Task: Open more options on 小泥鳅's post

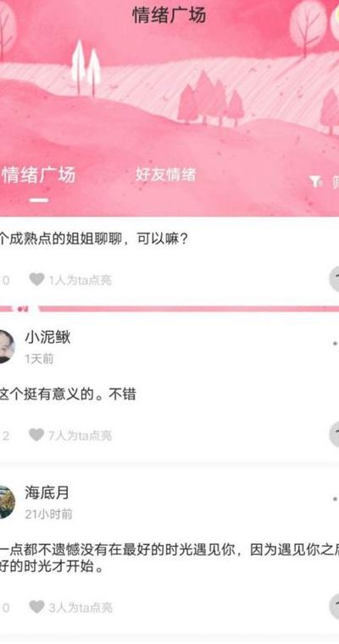Action: (x=336, y=344)
